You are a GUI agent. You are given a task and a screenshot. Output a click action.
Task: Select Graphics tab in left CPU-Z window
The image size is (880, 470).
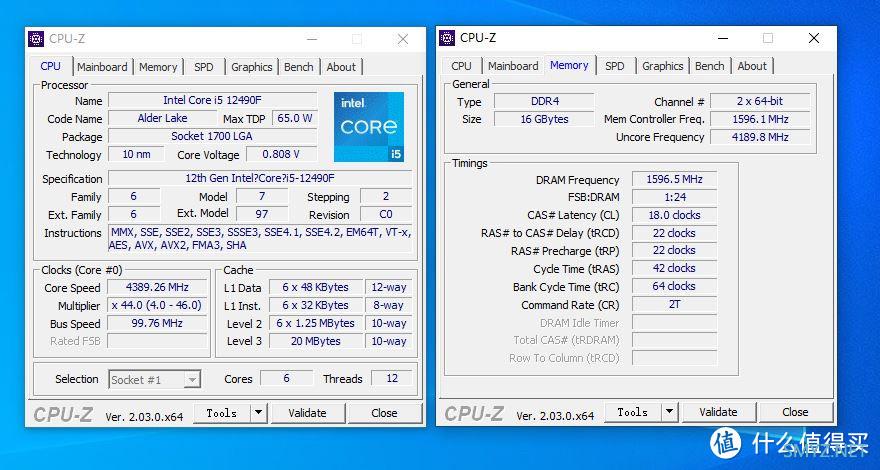251,67
